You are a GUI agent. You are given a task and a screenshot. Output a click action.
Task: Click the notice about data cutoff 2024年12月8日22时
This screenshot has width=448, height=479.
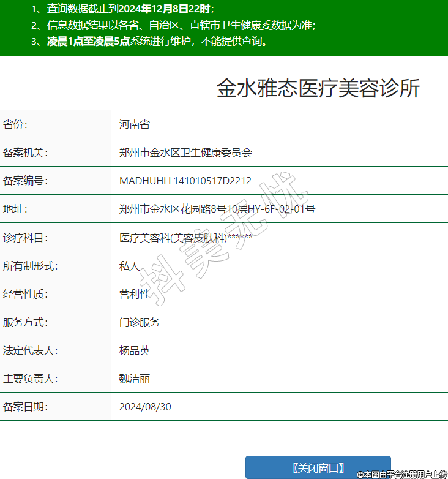(x=122, y=9)
